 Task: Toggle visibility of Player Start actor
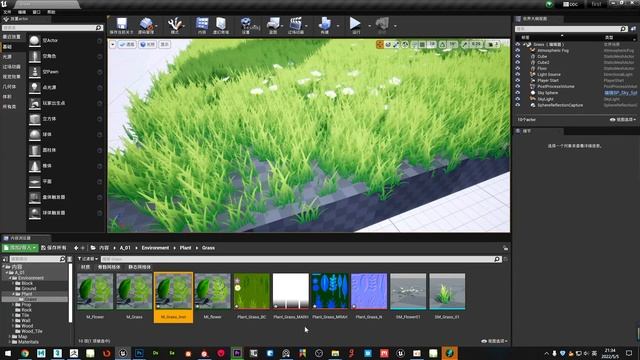click(x=518, y=80)
